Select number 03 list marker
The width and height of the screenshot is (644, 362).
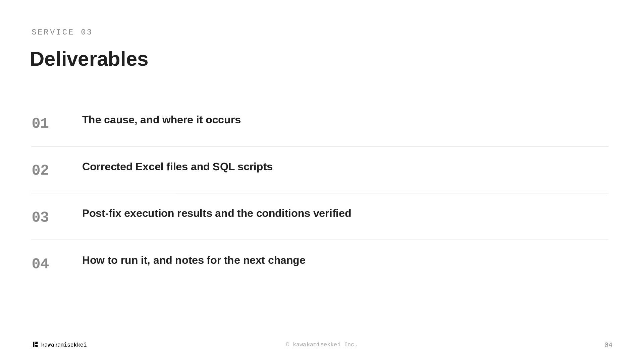[40, 217]
